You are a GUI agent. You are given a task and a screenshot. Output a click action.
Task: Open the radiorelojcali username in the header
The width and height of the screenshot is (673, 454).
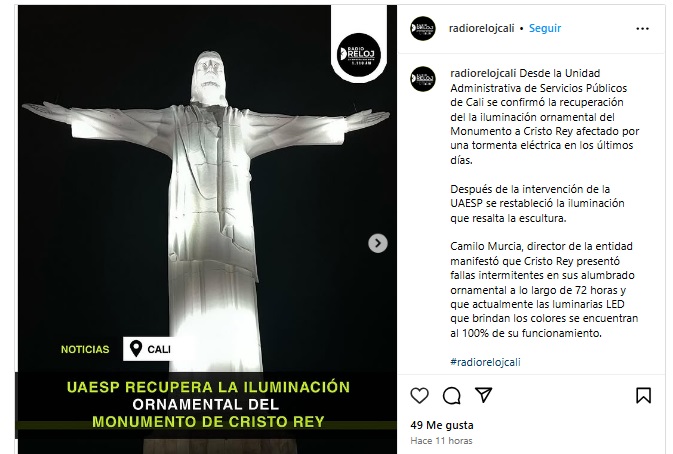(481, 28)
